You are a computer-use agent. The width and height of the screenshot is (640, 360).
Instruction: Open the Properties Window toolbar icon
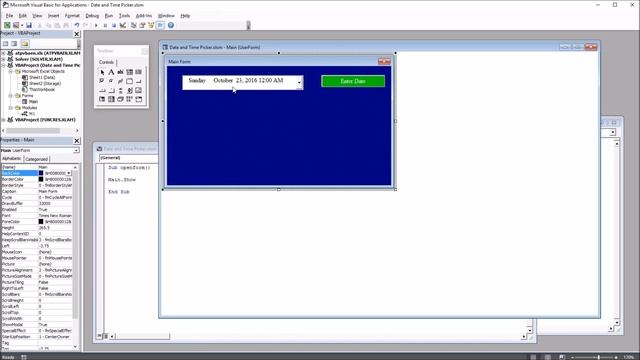tap(142, 25)
